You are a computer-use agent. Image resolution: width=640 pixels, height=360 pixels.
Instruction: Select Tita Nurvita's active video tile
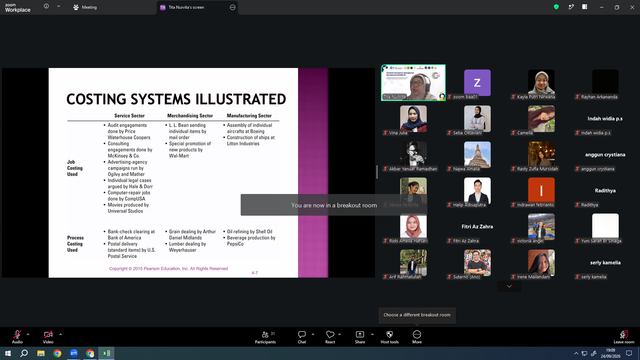pos(413,82)
